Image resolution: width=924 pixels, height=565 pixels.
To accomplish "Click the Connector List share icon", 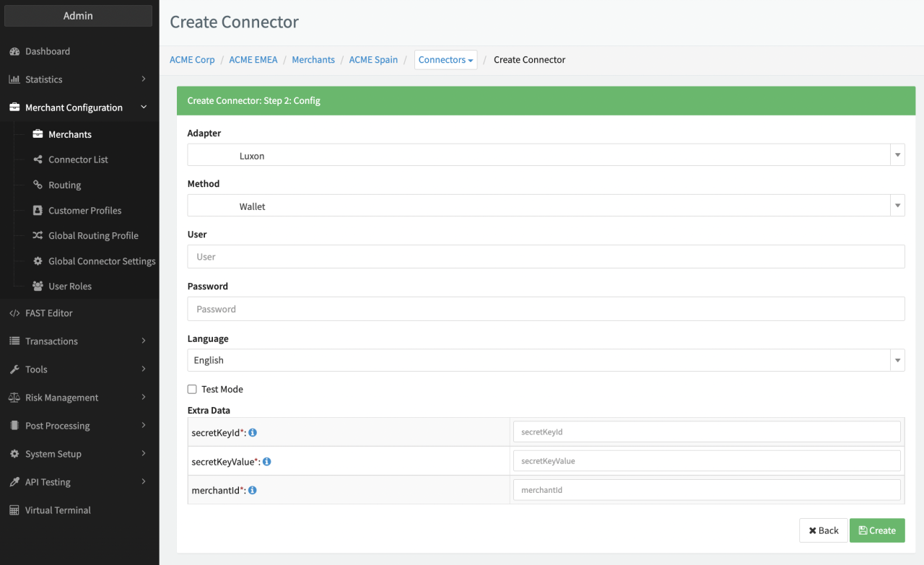I will (x=38, y=159).
